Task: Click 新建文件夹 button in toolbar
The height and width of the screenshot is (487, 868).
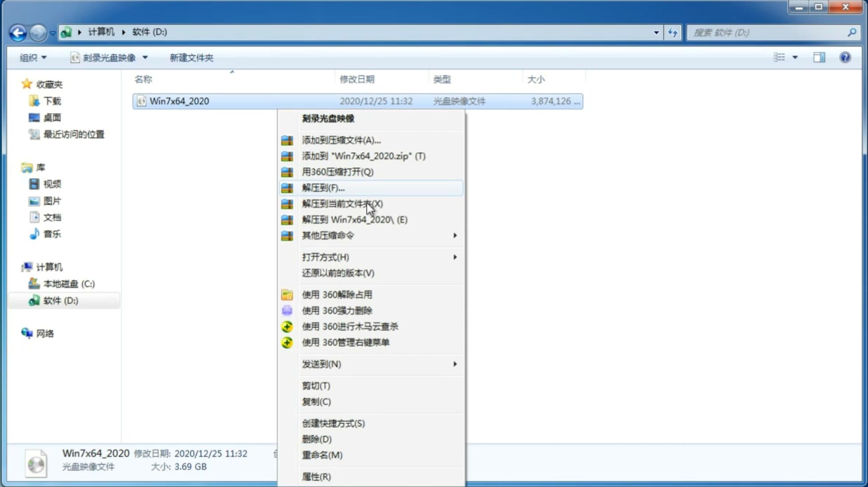Action: coord(191,57)
